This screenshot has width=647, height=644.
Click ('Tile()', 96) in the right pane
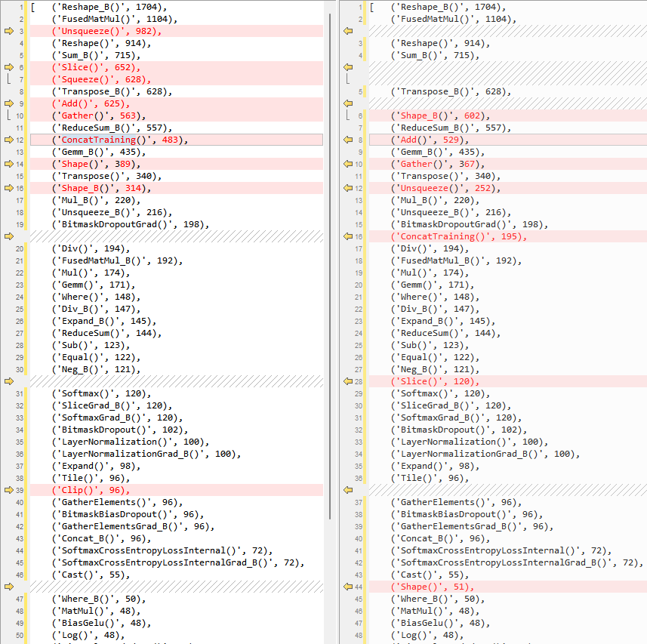(430, 478)
